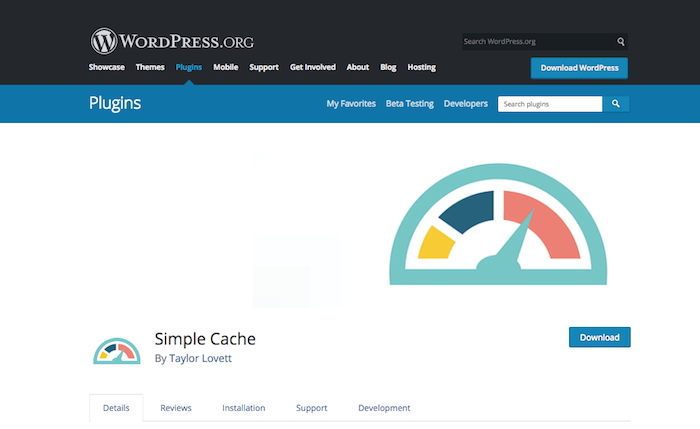
Task: Click the Simple Cache plugin title
Action: (x=205, y=339)
